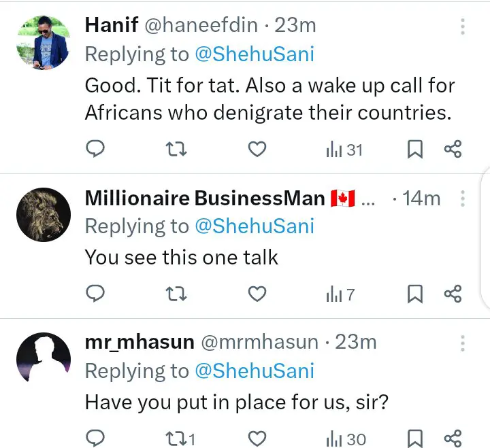
Task: Open more options for mr_mhasun's tweet
Action: tap(463, 342)
